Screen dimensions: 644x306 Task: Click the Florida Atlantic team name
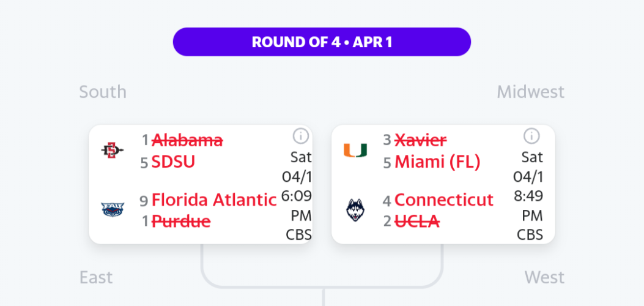point(214,200)
